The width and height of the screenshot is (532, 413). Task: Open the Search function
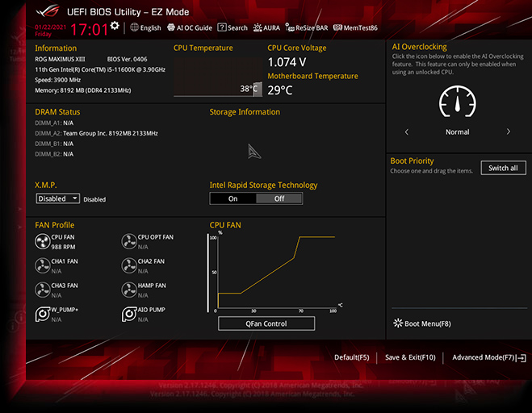click(232, 27)
